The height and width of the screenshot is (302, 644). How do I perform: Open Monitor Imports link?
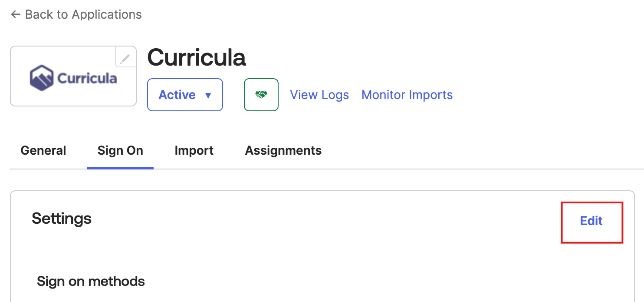(x=407, y=95)
